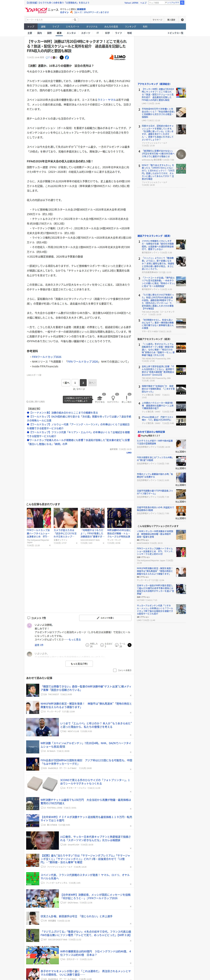
Task: Select the ランキング navigation tab
Action: tap(130, 27)
